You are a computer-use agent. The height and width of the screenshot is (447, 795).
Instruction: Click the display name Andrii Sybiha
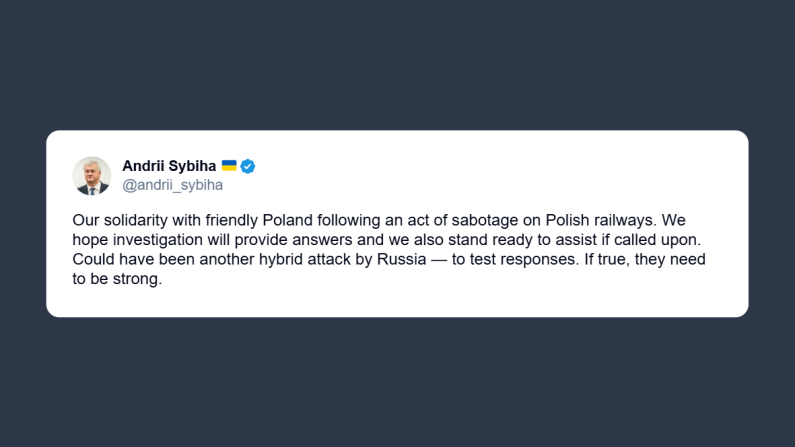click(x=168, y=166)
